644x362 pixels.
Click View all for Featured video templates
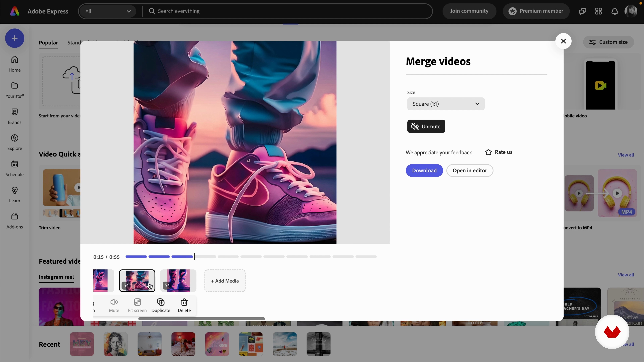[x=626, y=275]
